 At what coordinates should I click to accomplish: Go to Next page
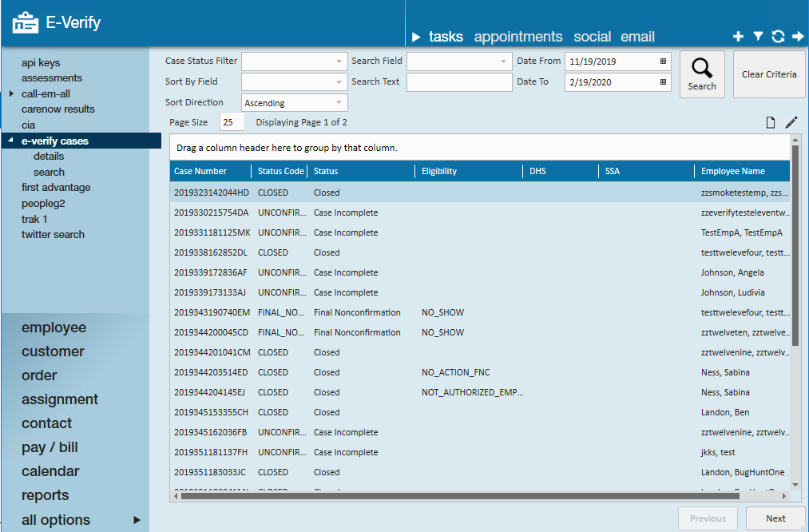(775, 518)
